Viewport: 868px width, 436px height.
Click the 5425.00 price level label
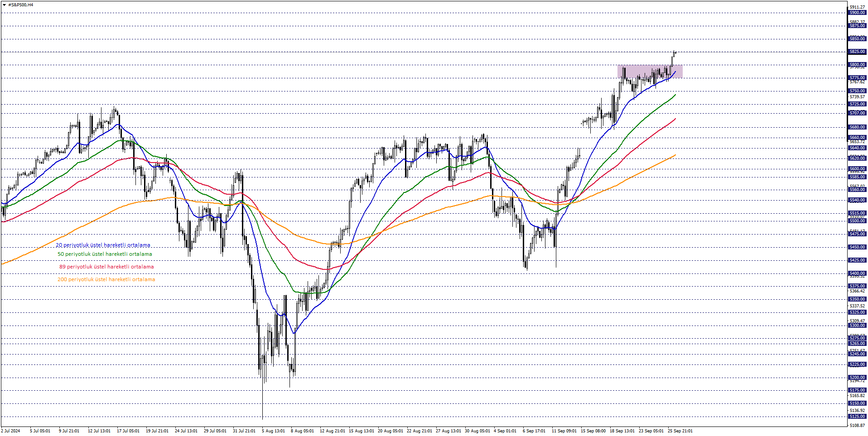857,260
